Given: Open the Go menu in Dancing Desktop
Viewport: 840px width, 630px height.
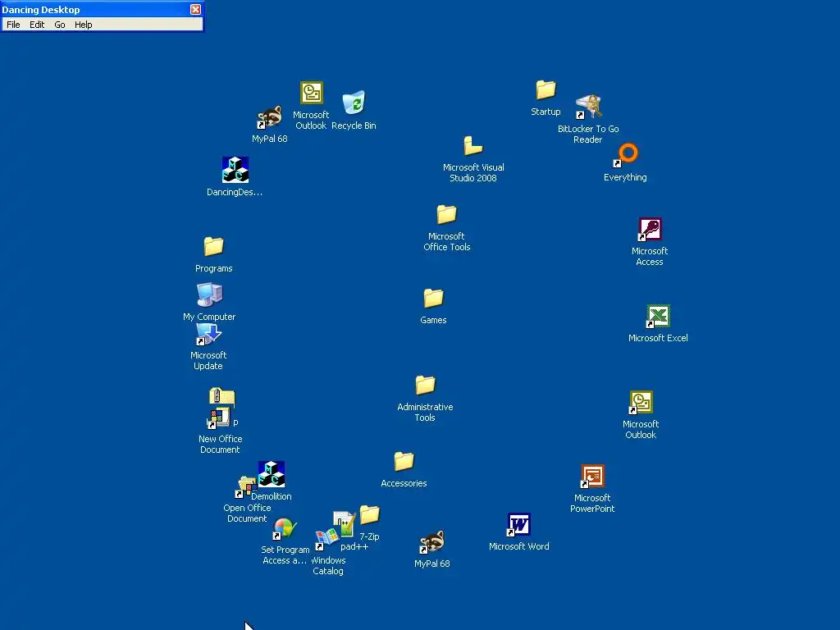Looking at the screenshot, I should pyautogui.click(x=59, y=25).
